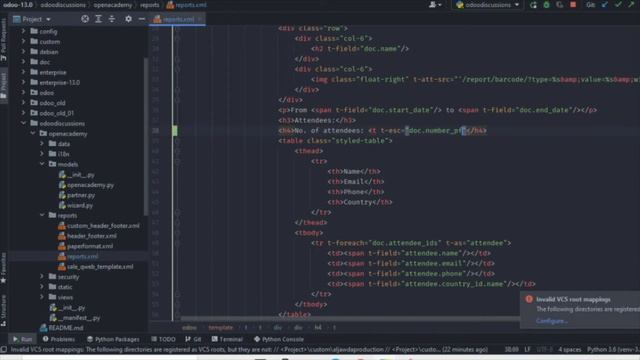Click the rerun configuration icon

(x=533, y=5)
